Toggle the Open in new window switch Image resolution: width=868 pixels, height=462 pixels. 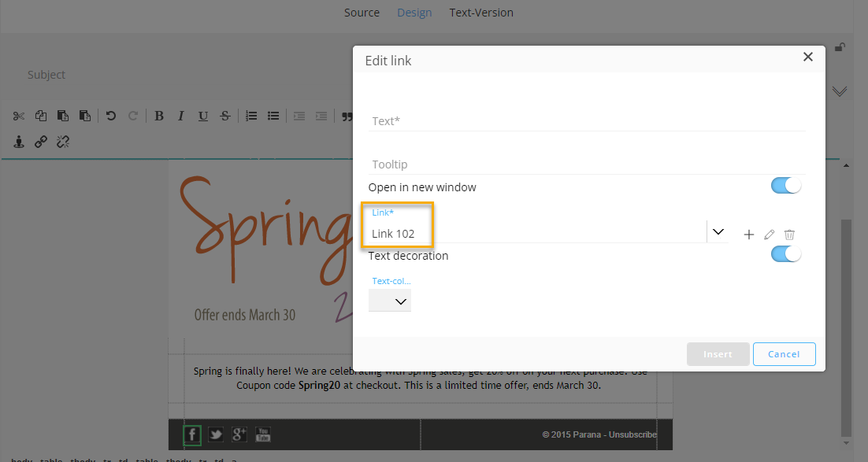pos(785,186)
